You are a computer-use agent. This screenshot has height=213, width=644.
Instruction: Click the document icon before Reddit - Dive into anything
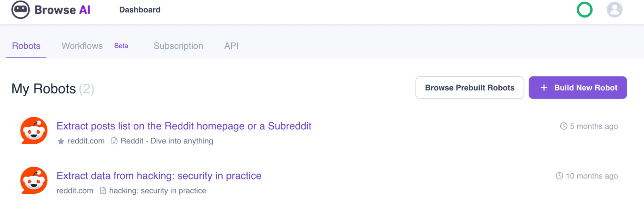114,140
